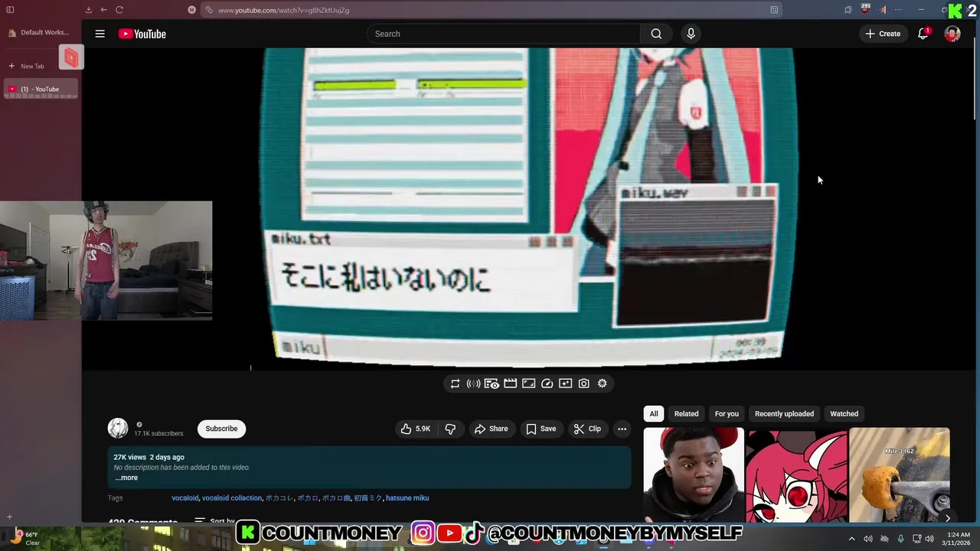The height and width of the screenshot is (551, 980).
Task: Focus the YouTube Search field
Action: pyautogui.click(x=504, y=34)
